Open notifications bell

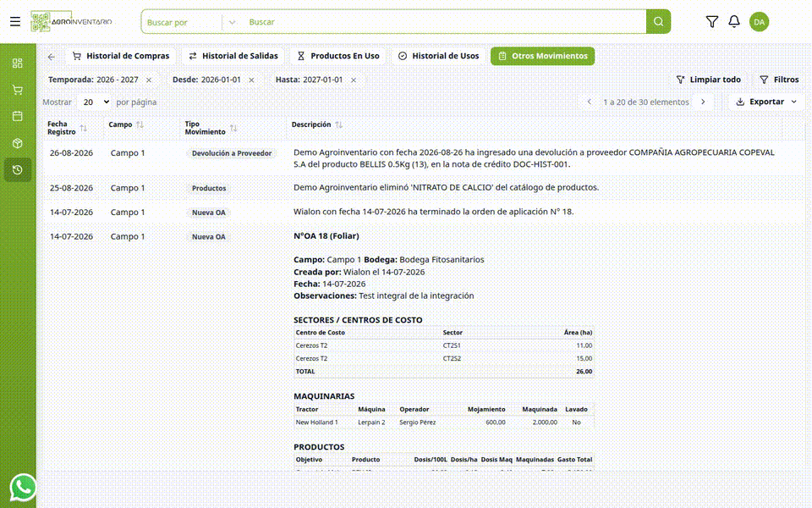[x=734, y=22]
